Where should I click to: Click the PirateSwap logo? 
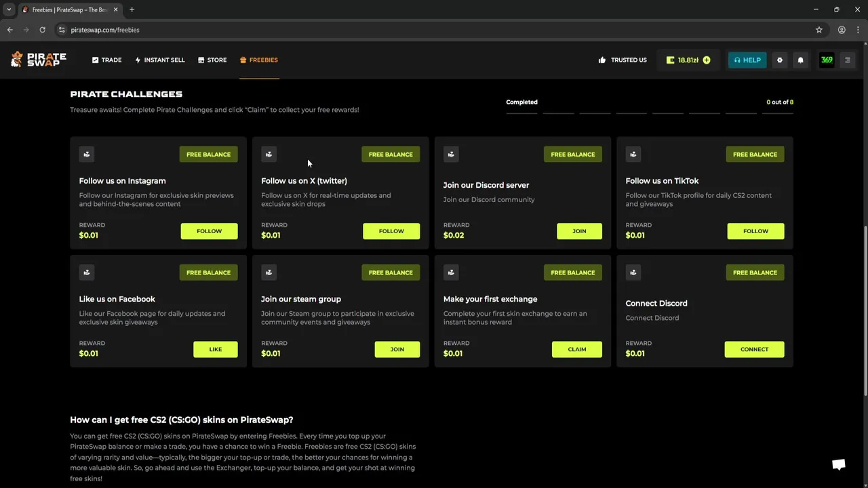click(x=39, y=60)
